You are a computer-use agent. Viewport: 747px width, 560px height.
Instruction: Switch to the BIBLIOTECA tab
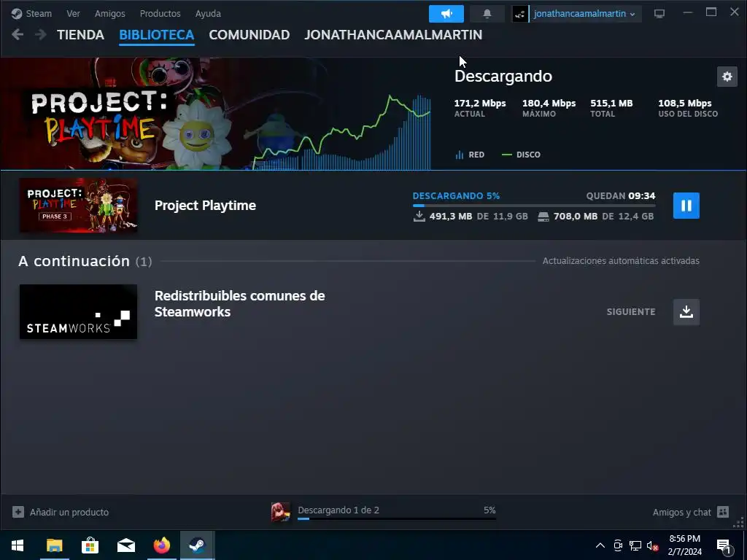pos(156,35)
